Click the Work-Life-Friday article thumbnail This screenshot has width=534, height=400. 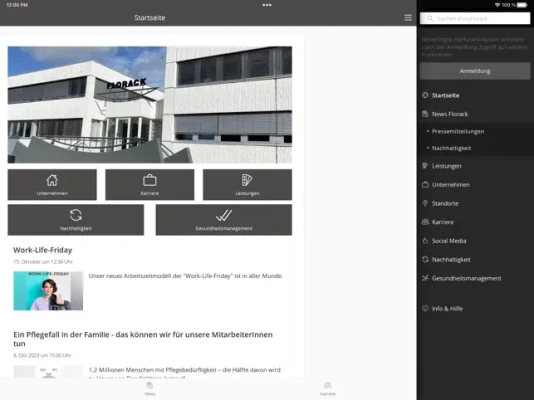click(48, 291)
